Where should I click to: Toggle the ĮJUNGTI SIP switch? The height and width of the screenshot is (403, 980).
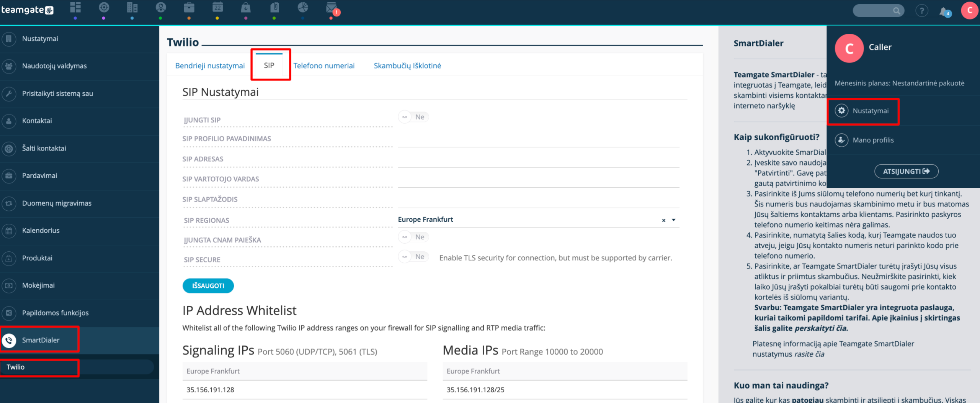pos(413,117)
